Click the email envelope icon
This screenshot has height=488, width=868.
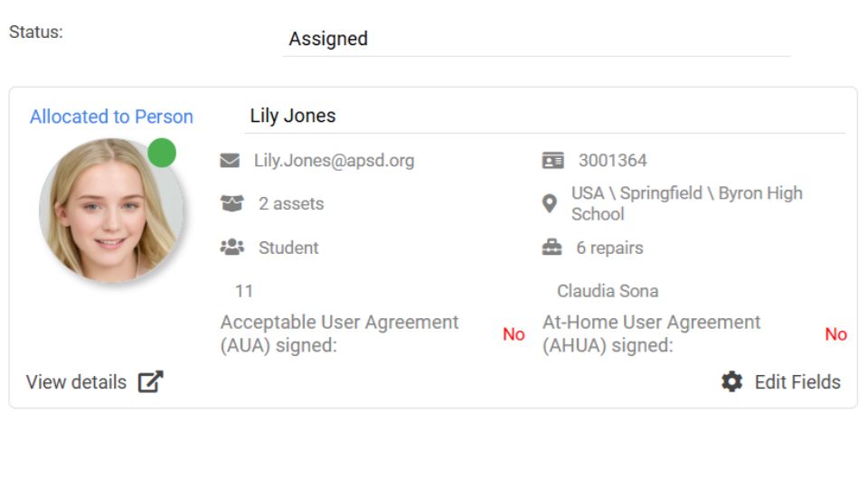(x=230, y=161)
